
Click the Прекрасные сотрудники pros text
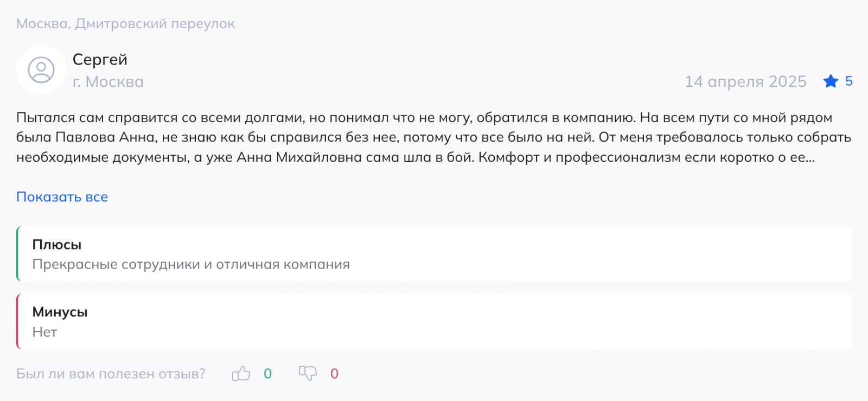click(191, 264)
